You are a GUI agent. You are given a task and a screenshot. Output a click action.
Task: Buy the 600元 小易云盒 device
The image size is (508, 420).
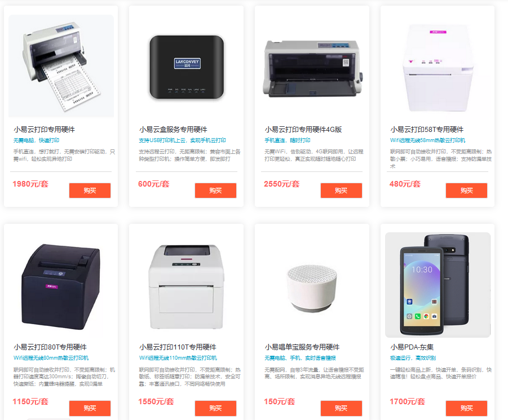pos(215,191)
